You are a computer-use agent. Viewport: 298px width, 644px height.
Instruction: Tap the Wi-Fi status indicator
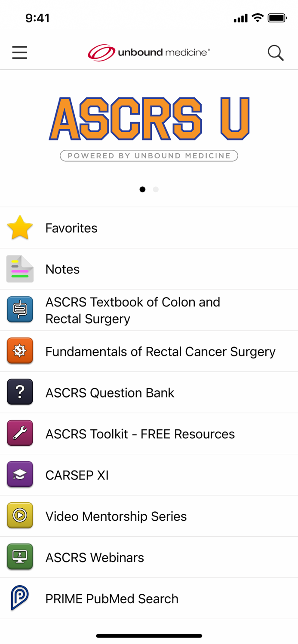tap(257, 18)
